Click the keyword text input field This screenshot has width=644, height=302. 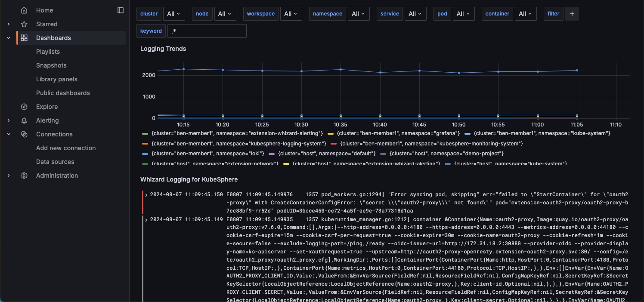point(207,31)
